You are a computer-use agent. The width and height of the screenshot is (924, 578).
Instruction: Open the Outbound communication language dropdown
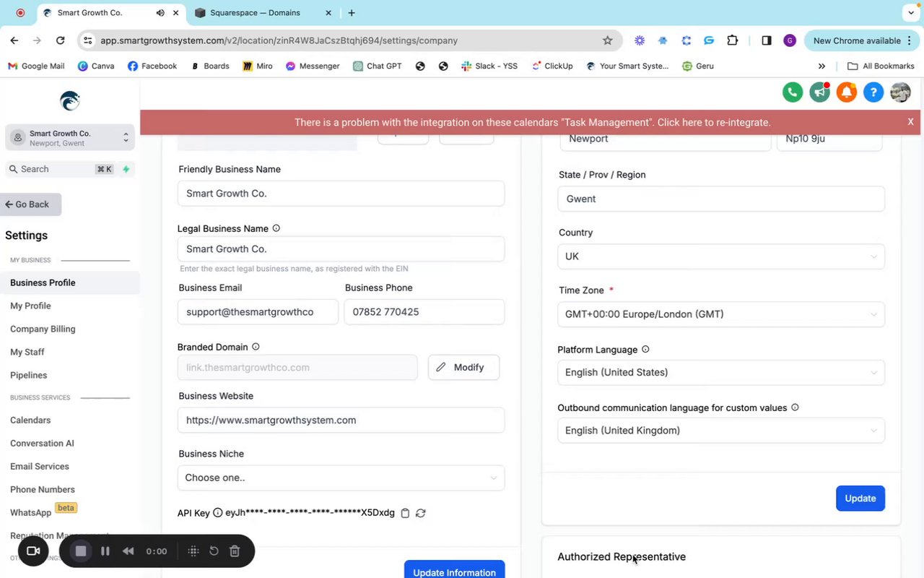[721, 431]
